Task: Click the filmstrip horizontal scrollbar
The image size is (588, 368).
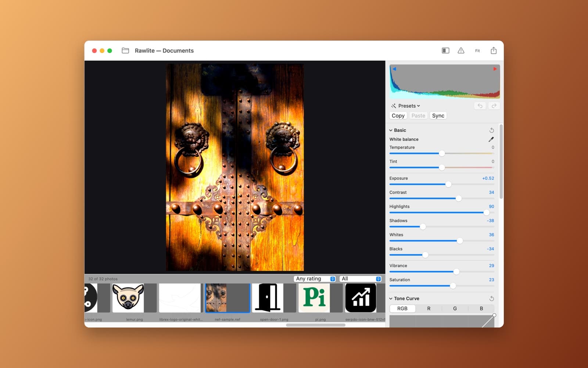Action: [316, 325]
